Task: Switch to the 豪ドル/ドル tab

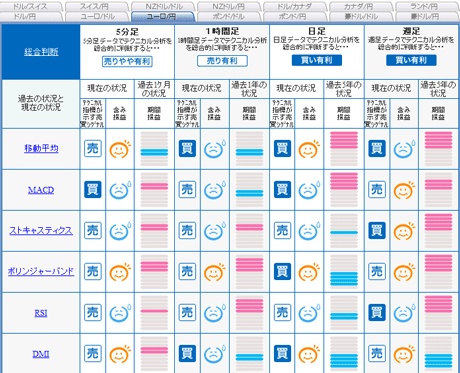Action: pos(361,17)
